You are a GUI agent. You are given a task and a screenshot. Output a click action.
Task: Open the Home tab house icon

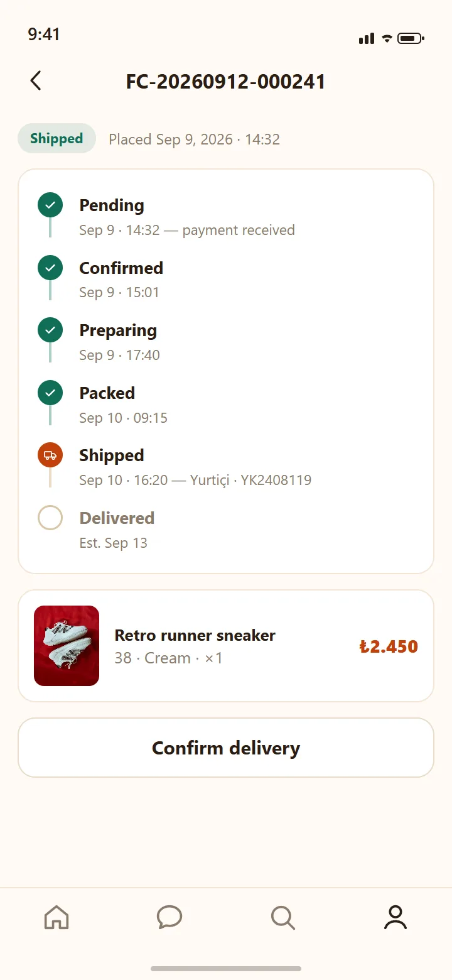(x=56, y=917)
